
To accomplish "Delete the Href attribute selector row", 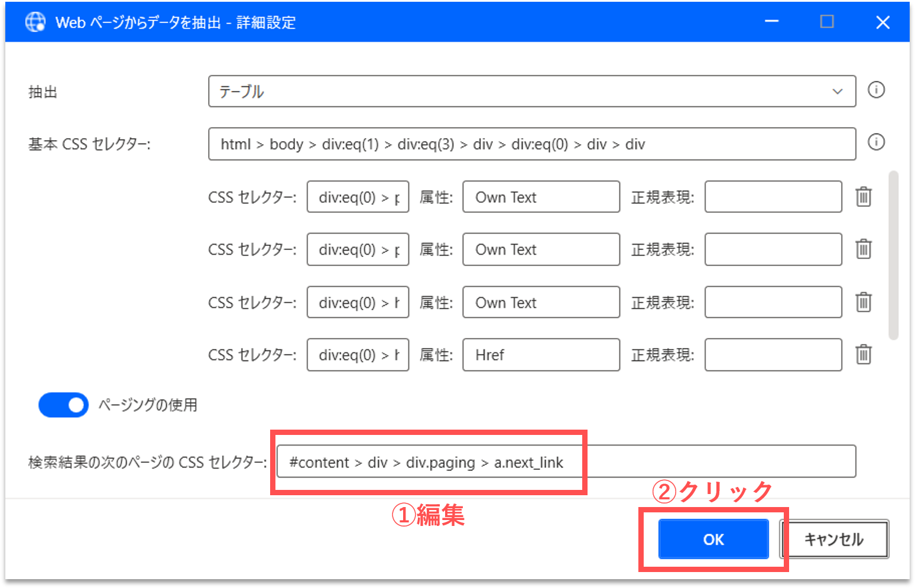I will point(864,355).
